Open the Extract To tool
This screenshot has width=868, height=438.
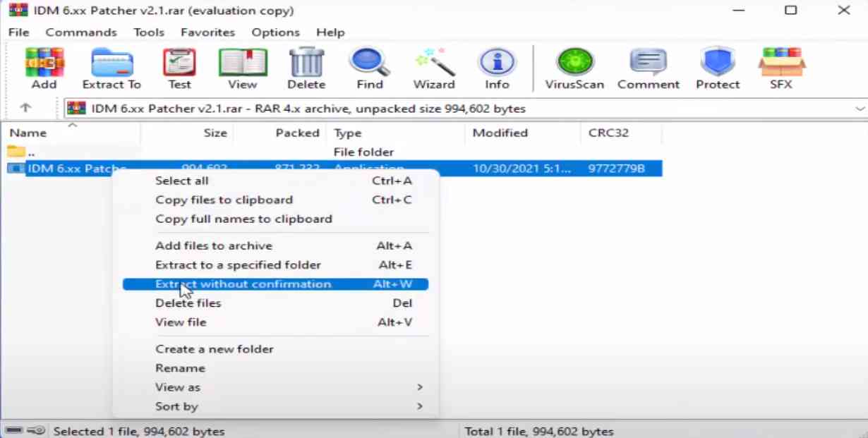pyautogui.click(x=111, y=69)
